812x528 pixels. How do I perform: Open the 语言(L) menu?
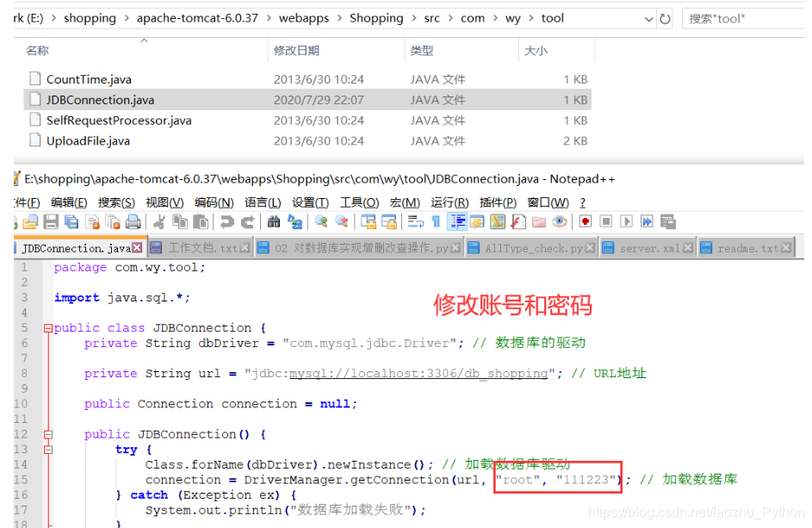(x=263, y=202)
